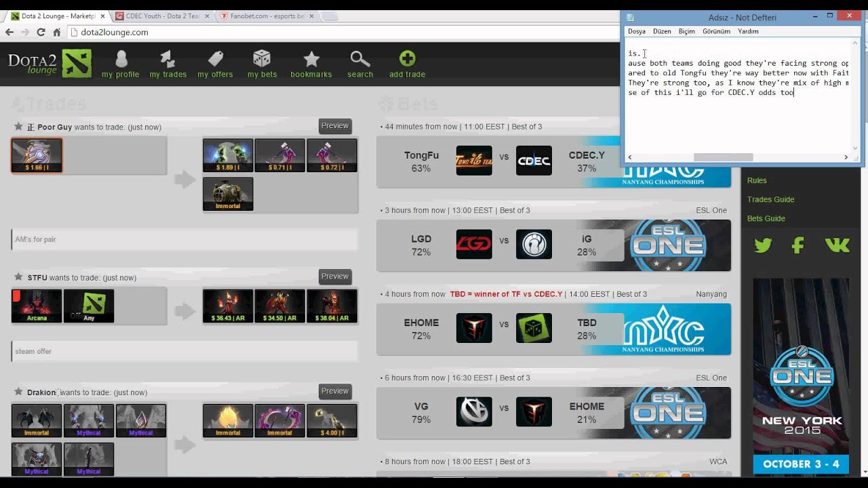Select the $1.89 item thumbnail
Screen dimensions: 868x488
(228, 156)
